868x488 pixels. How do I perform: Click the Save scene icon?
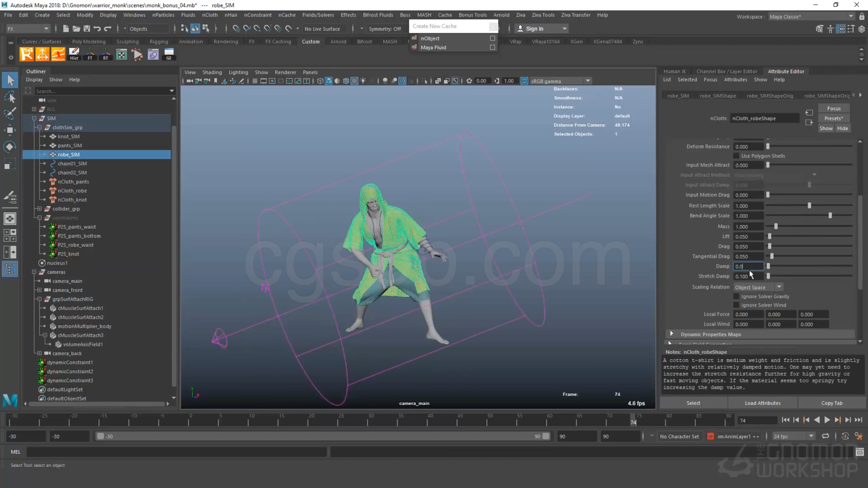pyautogui.click(x=87, y=29)
